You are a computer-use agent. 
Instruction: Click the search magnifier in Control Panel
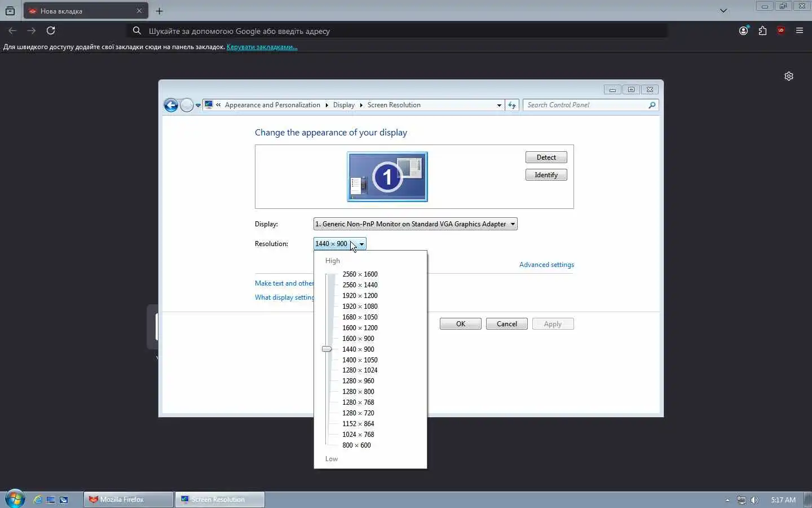coord(652,105)
